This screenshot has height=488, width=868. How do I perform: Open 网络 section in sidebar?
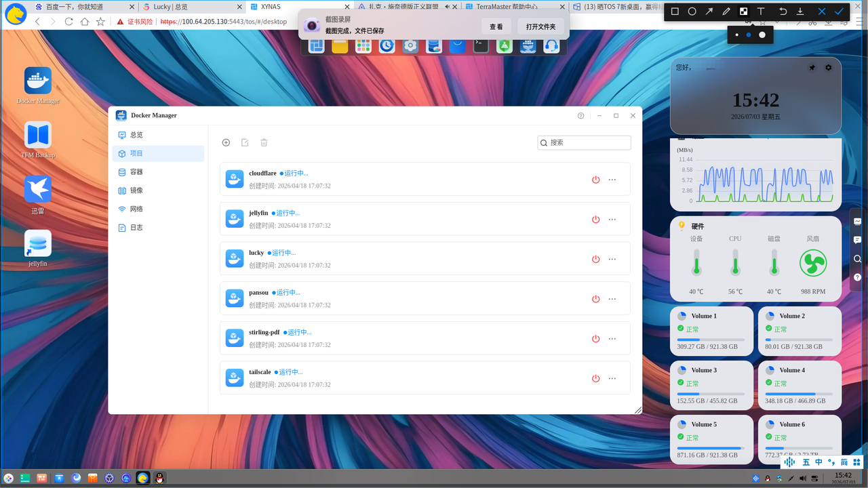point(158,209)
